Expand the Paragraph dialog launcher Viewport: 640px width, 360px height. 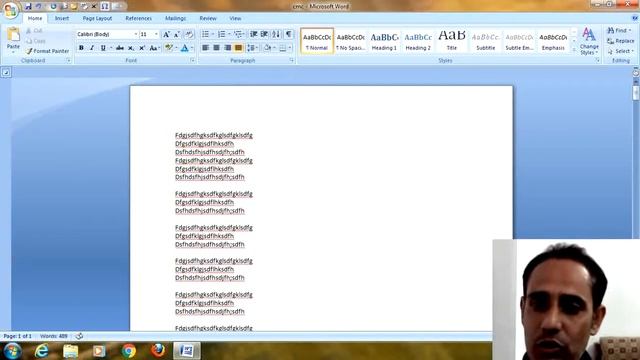[292, 60]
